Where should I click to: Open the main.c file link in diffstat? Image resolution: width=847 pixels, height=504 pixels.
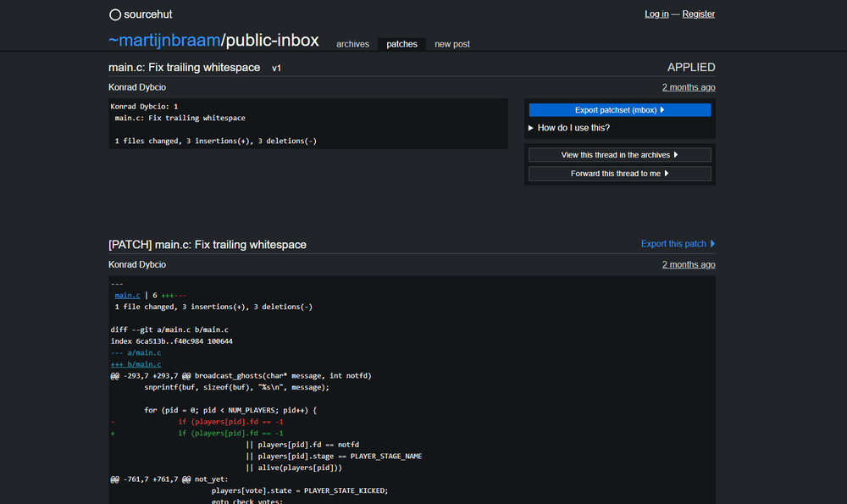tap(127, 296)
